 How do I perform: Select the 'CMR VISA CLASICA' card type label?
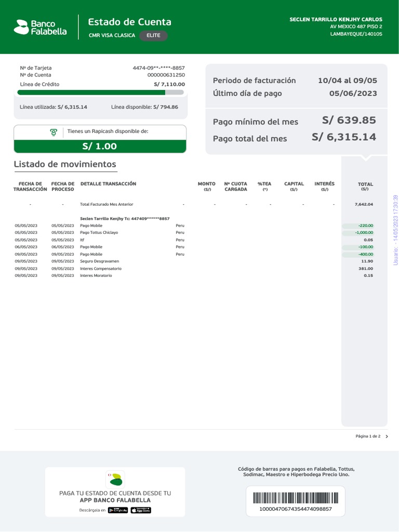(x=112, y=35)
